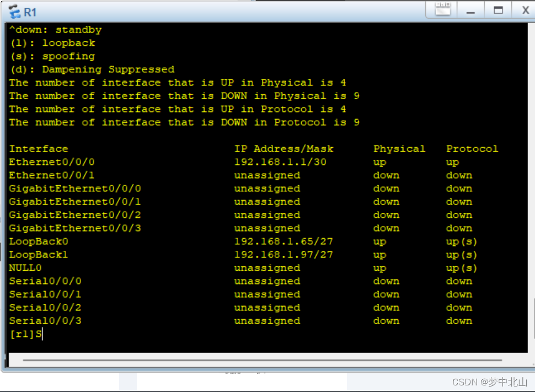
Task: Click the protocol up status of Ethernet0/0/0
Action: click(453, 163)
